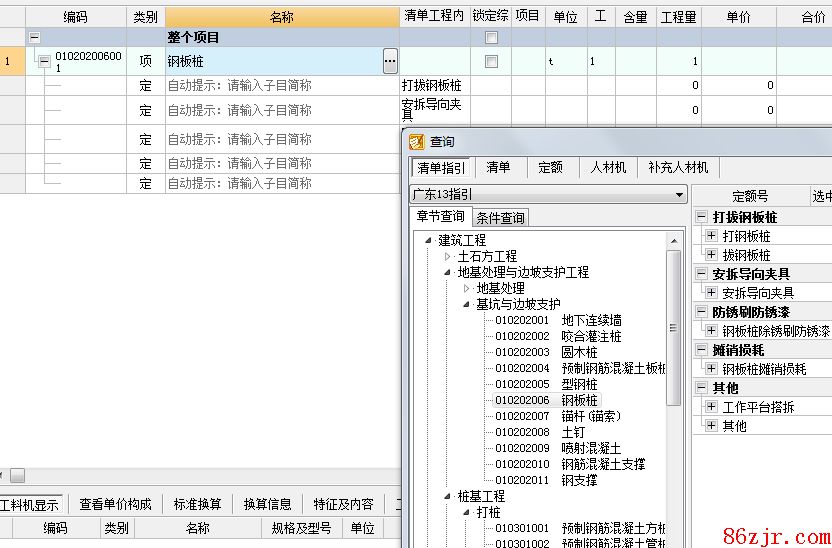Tick the 锁定综 checkbox in 整个项目 row
Image resolution: width=832 pixels, height=548 pixels.
pos(491,37)
